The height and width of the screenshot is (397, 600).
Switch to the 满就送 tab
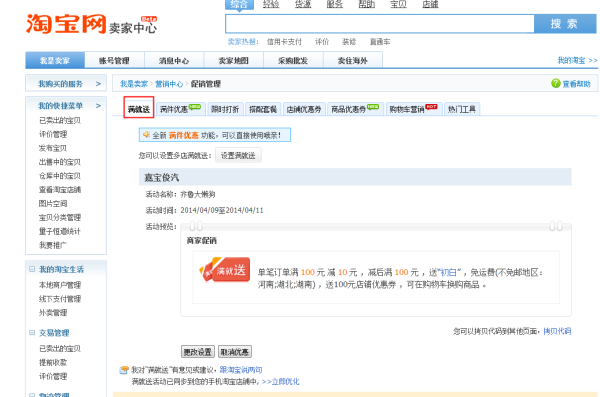[x=139, y=109]
